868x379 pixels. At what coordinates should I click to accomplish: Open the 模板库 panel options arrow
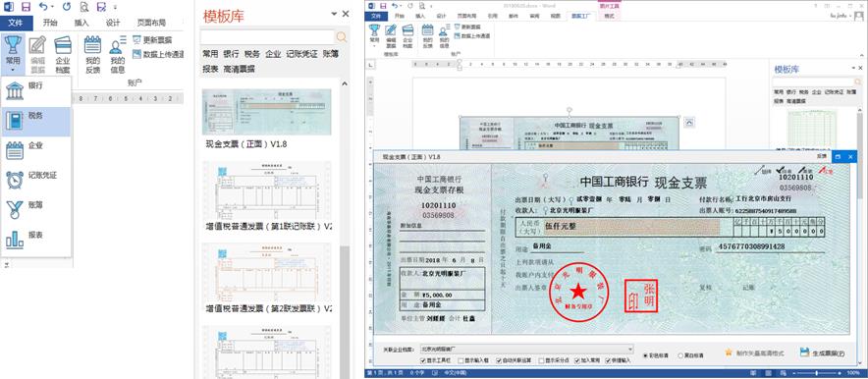tap(334, 14)
